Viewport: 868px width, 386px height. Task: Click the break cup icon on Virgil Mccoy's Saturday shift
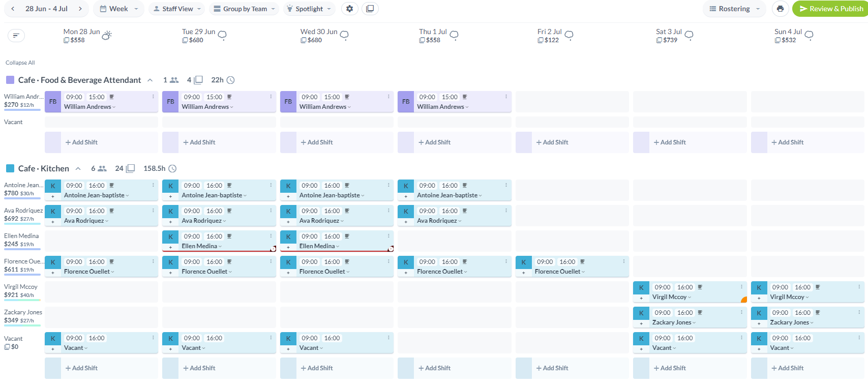click(700, 287)
